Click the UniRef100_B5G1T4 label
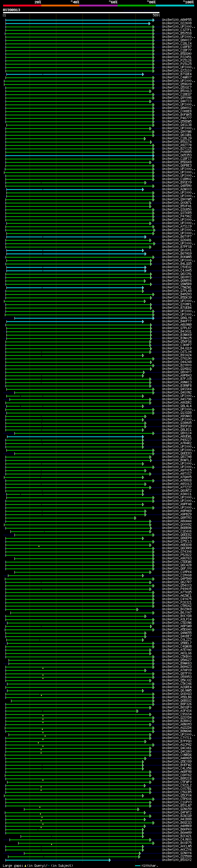Screen dimensions: 197x868 177,142
